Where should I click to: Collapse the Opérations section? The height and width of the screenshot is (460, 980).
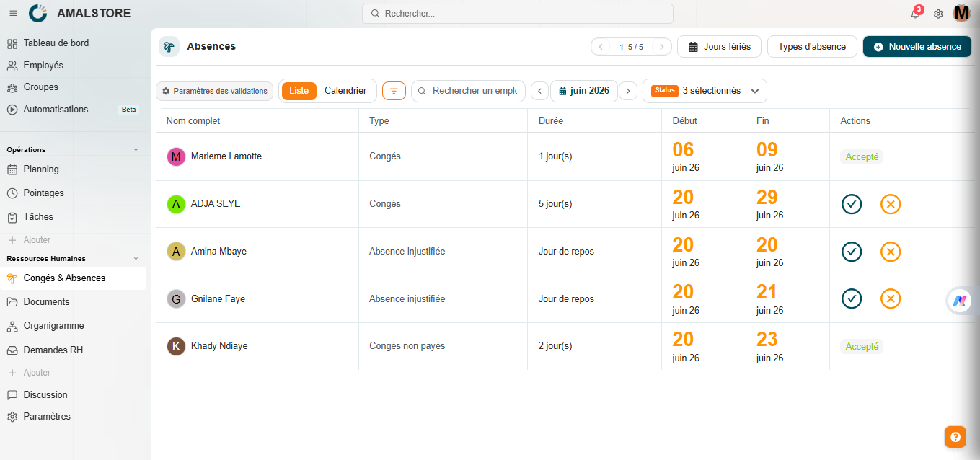(x=136, y=150)
